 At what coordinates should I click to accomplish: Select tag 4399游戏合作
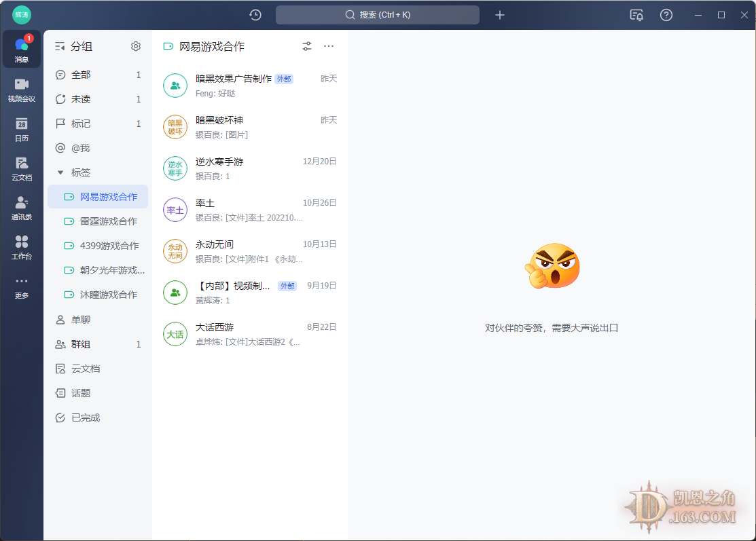click(x=98, y=246)
